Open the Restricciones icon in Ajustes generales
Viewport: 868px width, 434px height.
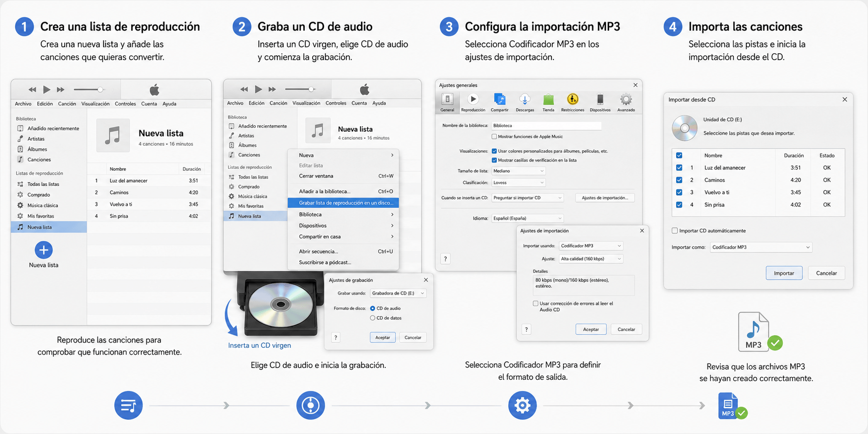pyautogui.click(x=572, y=103)
